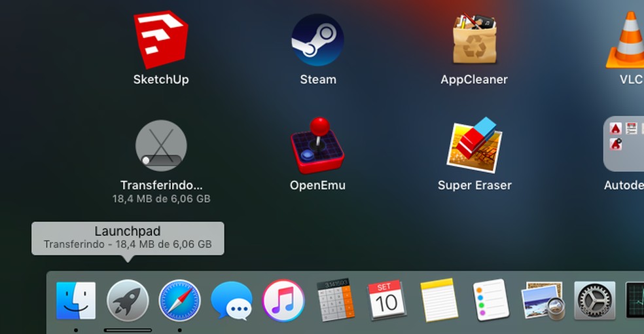Open Calendar showing SET 10
The width and height of the screenshot is (644, 334).
coord(387,300)
